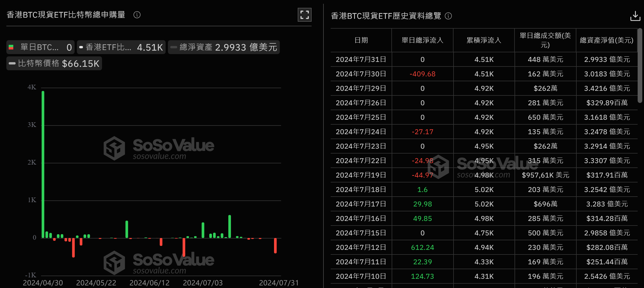This screenshot has height=288, width=644.
Task: Toggle the 單日BTC... legend series
Action: 40,47
